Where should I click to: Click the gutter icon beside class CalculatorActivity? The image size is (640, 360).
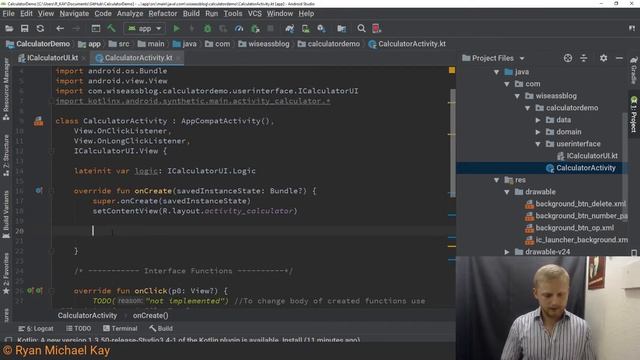tap(39, 121)
